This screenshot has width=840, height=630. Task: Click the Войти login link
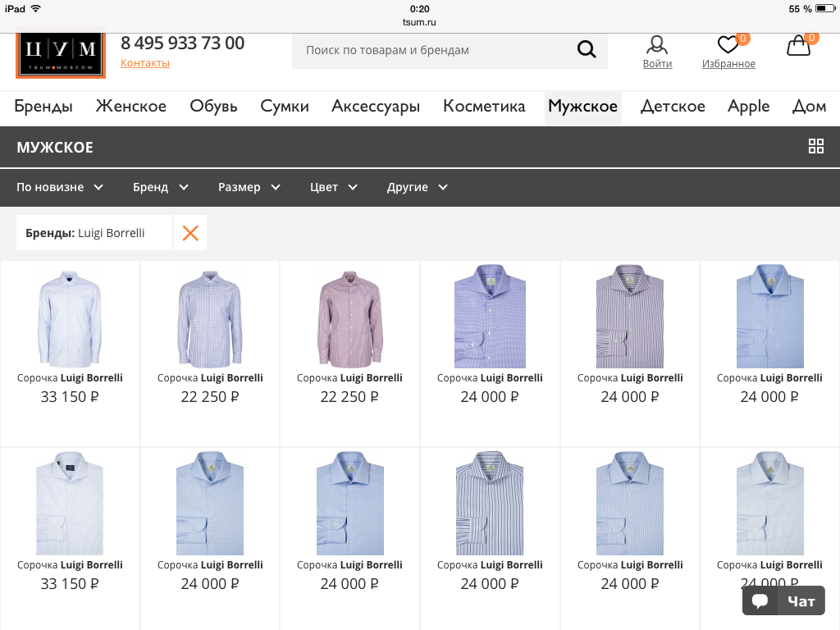[x=657, y=64]
